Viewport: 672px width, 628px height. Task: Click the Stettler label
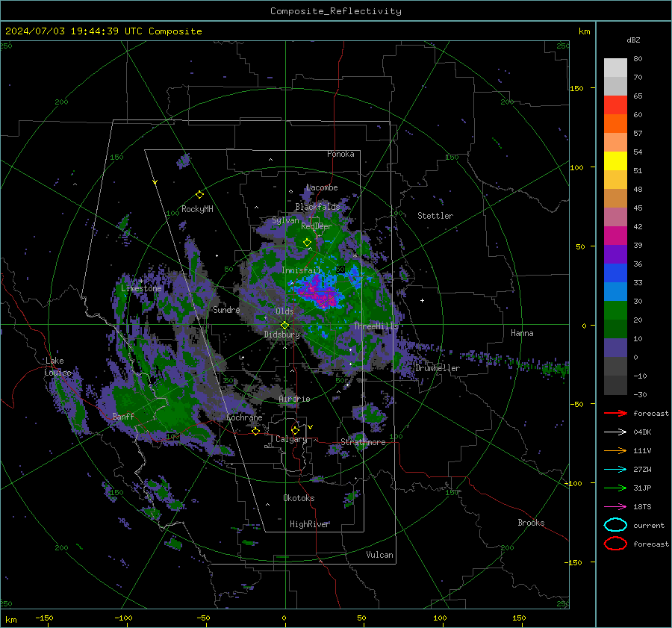pos(435,216)
